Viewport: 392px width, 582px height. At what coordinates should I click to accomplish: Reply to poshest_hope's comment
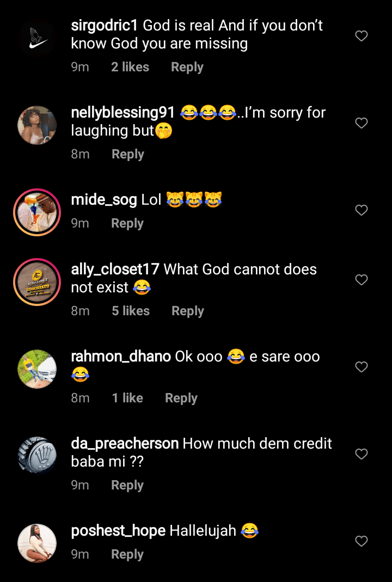(127, 555)
